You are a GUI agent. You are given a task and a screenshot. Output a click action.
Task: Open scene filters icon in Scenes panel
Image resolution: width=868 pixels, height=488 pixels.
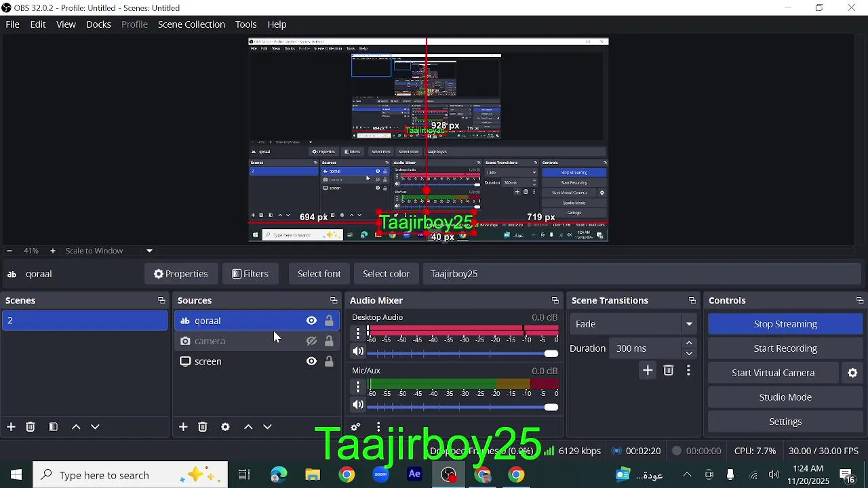(x=53, y=427)
